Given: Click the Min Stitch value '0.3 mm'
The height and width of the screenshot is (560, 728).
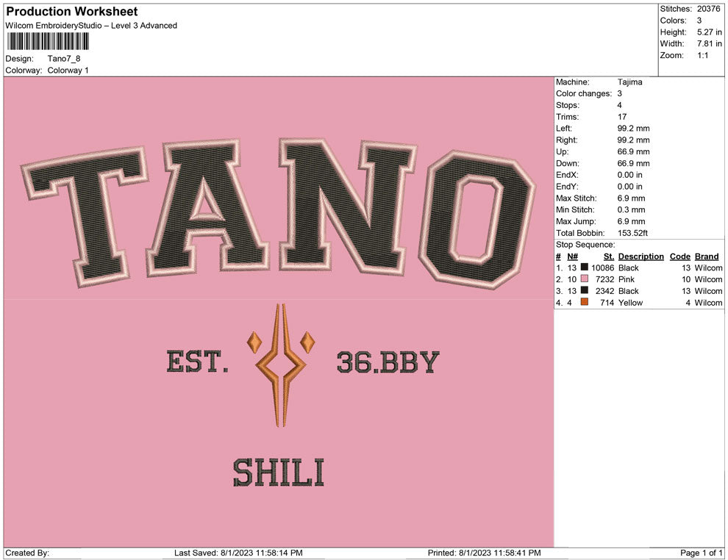Looking at the screenshot, I should tap(631, 209).
